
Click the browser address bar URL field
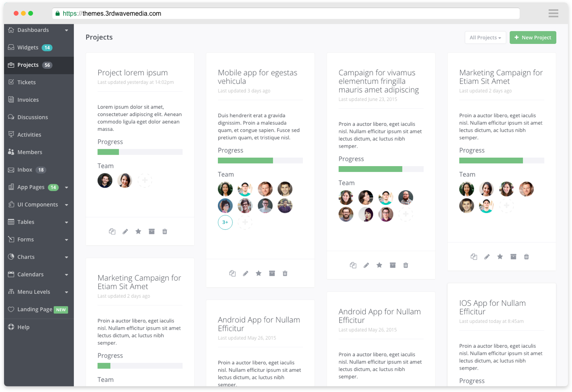tap(286, 14)
